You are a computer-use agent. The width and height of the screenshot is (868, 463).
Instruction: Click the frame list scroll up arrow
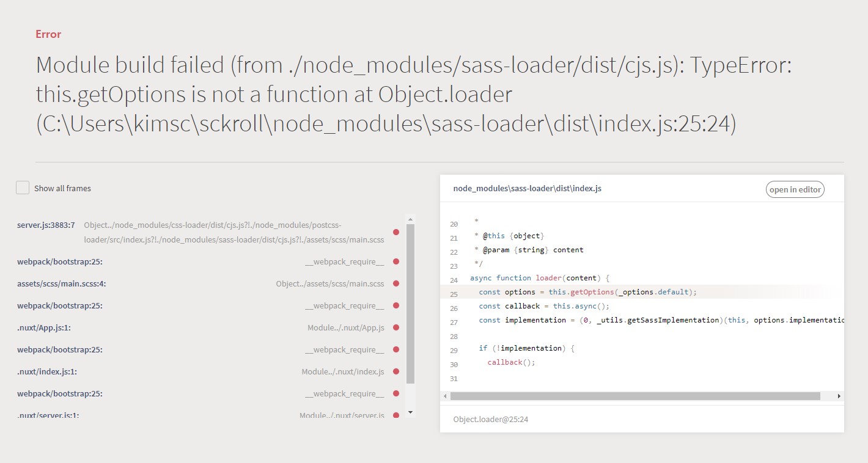(410, 219)
